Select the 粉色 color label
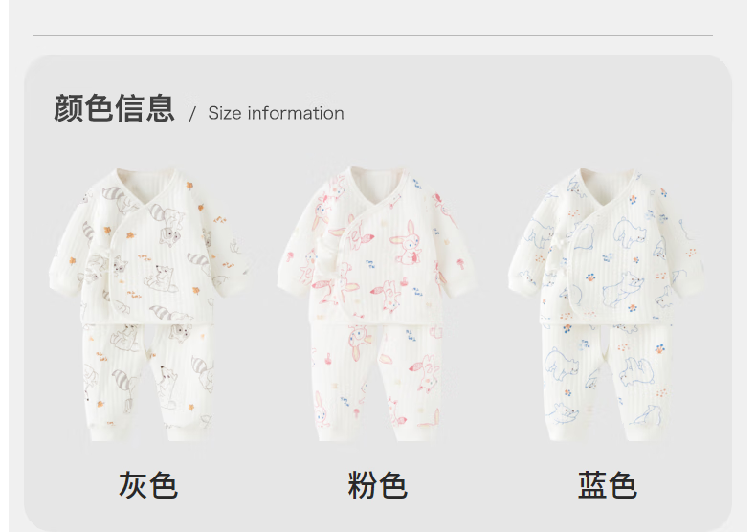Viewport: 756px width, 532px height. coord(377,485)
